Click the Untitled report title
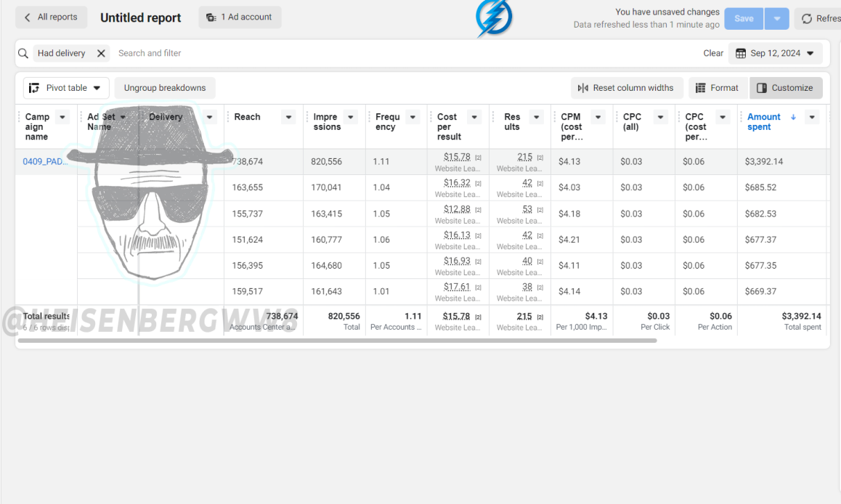Image resolution: width=841 pixels, height=504 pixels. point(140,17)
